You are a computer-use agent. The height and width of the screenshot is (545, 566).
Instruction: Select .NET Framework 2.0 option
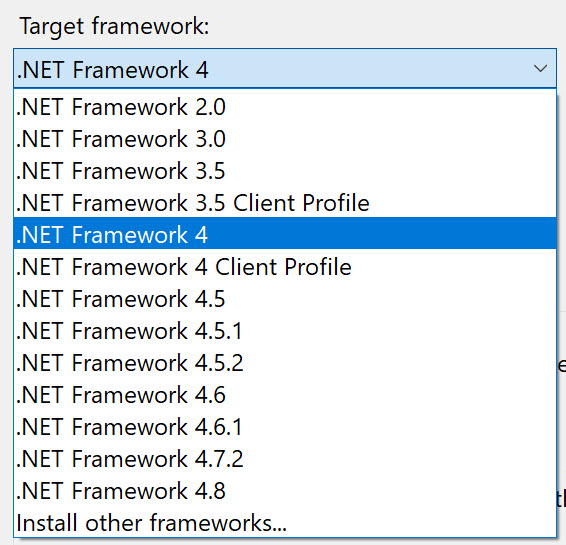(x=285, y=107)
